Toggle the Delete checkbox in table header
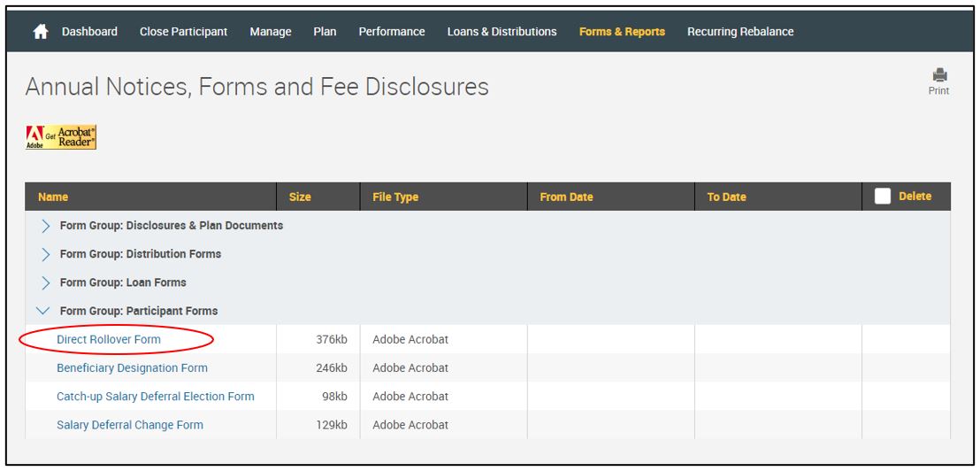Screen dimensions: 980x471 (882, 197)
